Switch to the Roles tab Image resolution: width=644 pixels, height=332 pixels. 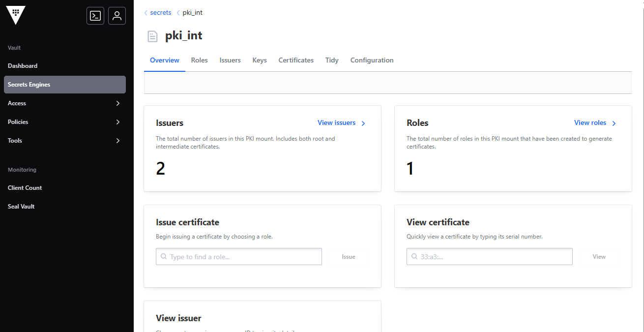[200, 60]
